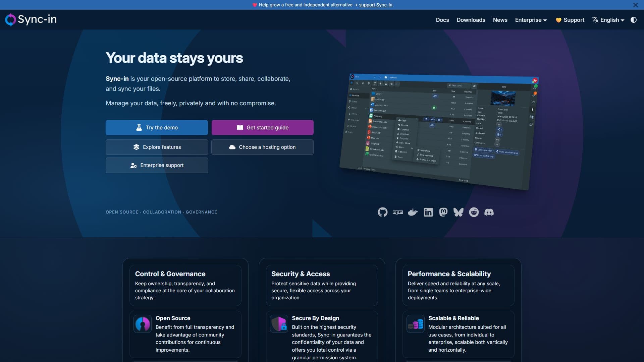
Task: Click the Enterprise support button
Action: tap(157, 165)
